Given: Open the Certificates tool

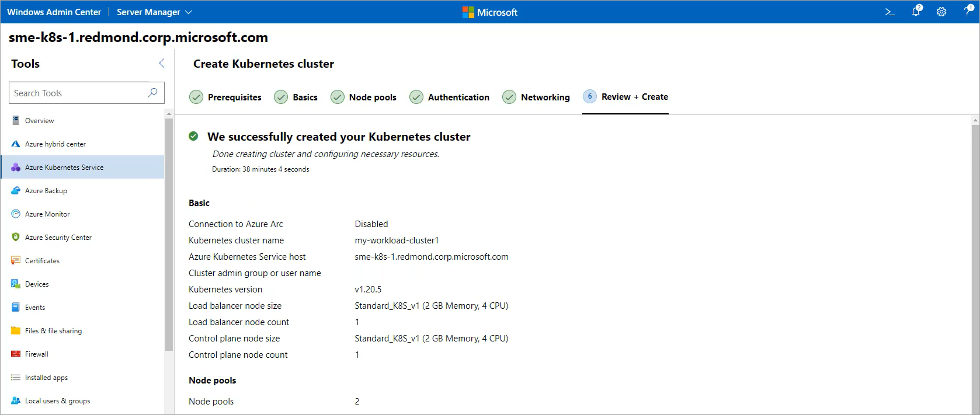Looking at the screenshot, I should 83,260.
